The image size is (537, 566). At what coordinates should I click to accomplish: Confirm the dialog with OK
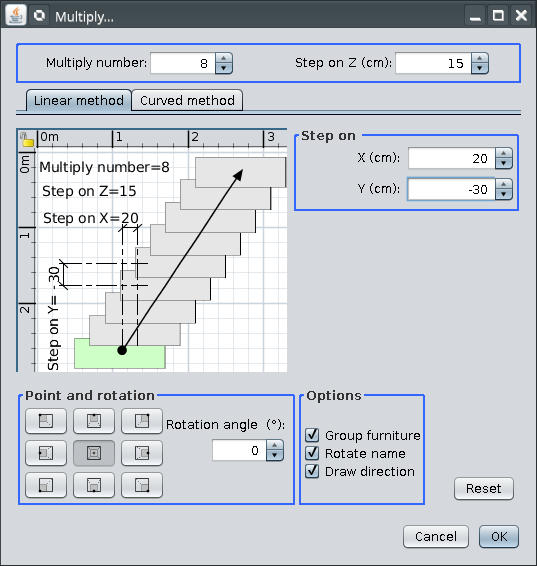pyautogui.click(x=499, y=536)
